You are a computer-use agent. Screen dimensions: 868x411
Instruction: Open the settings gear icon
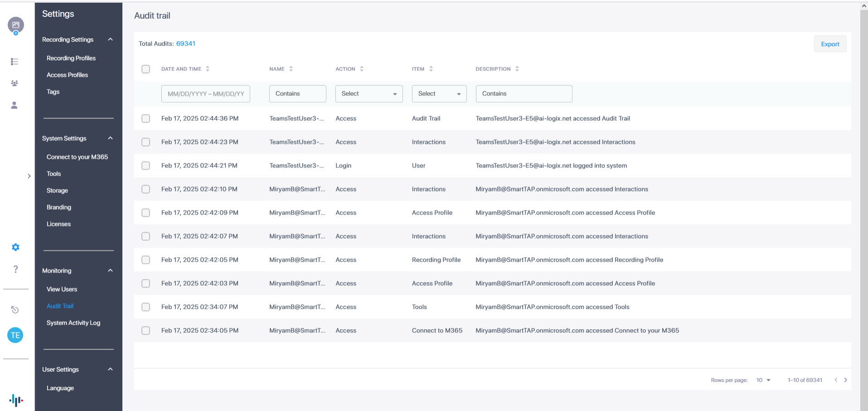coord(15,247)
